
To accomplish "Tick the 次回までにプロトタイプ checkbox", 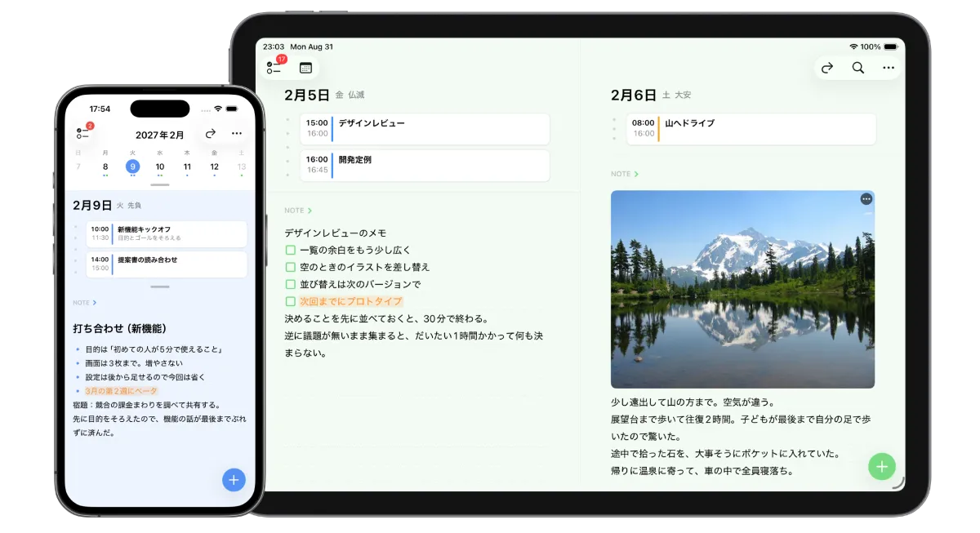I will click(290, 301).
